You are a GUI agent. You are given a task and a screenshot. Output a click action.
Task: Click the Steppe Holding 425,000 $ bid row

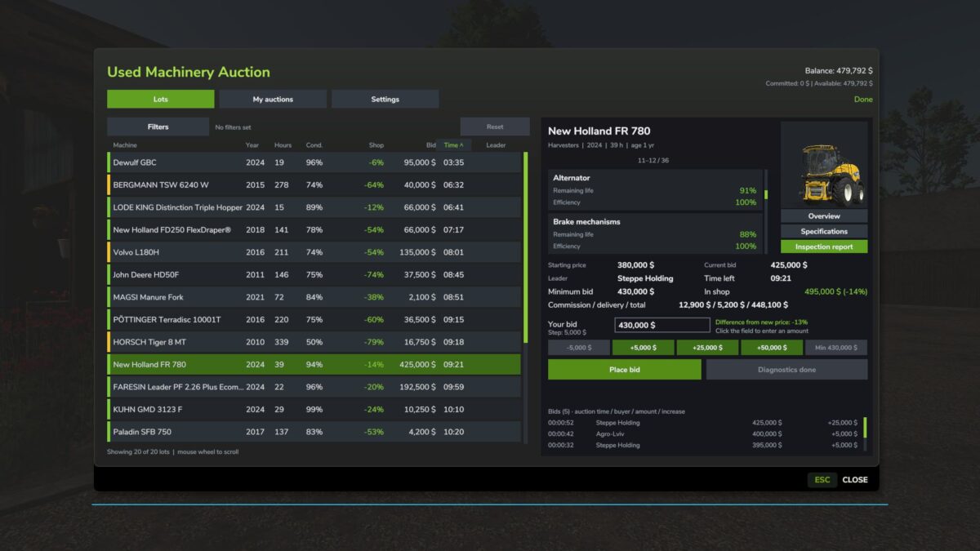[x=704, y=423]
